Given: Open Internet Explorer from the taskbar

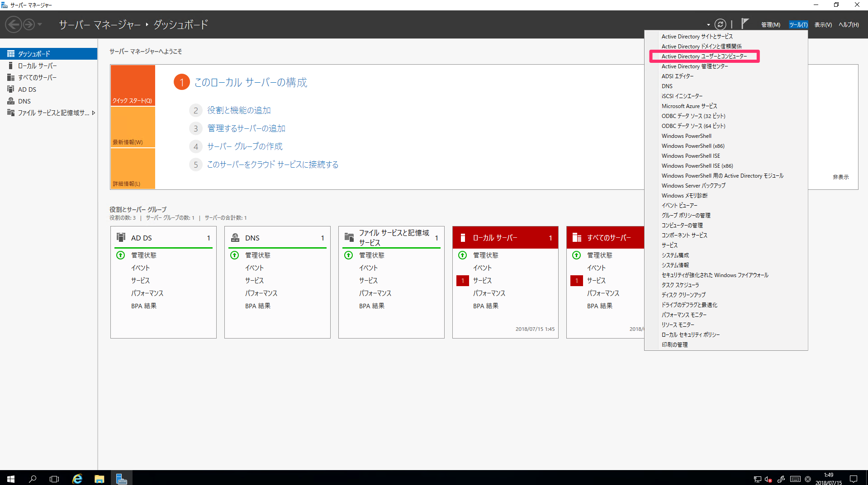Looking at the screenshot, I should coord(77,479).
